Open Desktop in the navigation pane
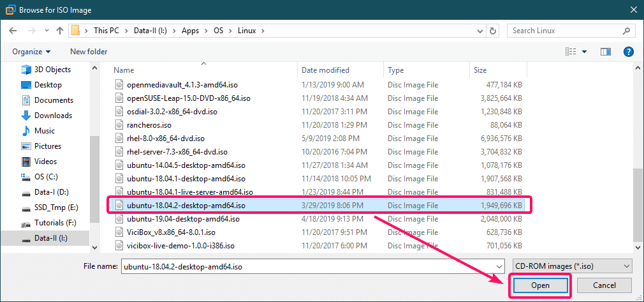Viewport: 644px width, 302px height. pos(41,85)
